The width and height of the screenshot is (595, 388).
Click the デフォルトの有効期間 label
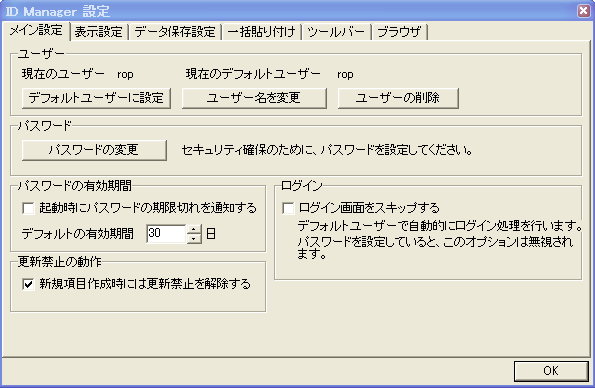click(77, 233)
